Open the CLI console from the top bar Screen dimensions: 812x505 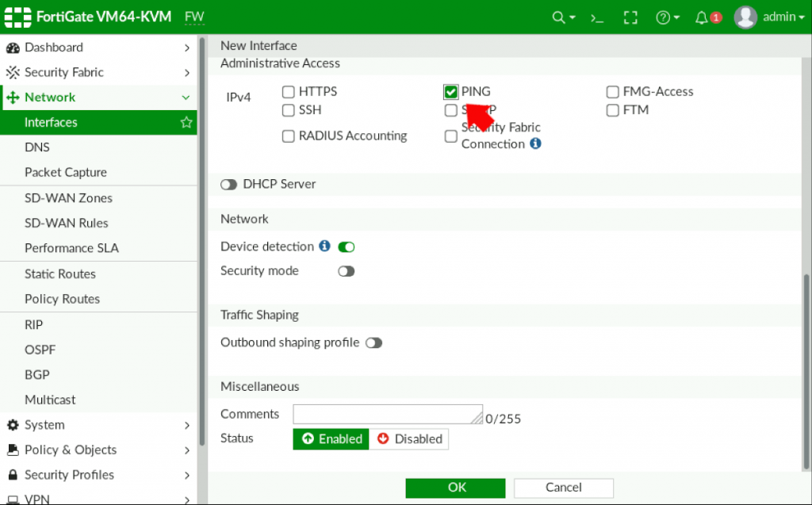coord(596,16)
